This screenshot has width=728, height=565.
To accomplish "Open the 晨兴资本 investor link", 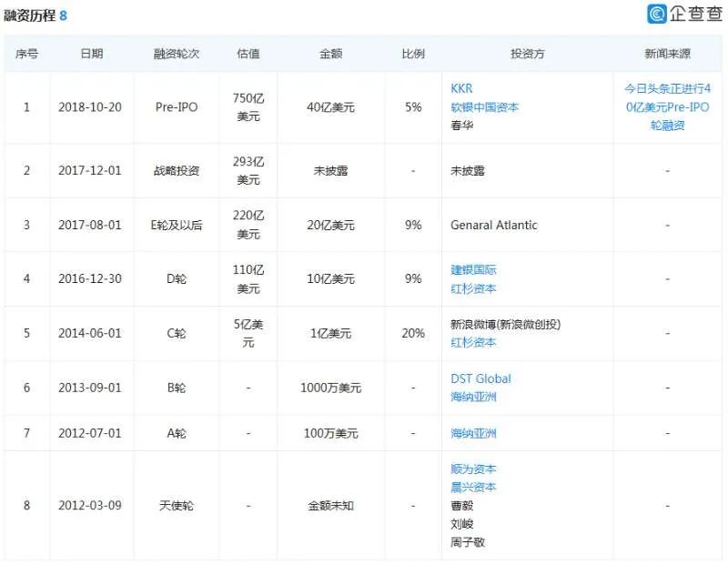I will [x=473, y=487].
